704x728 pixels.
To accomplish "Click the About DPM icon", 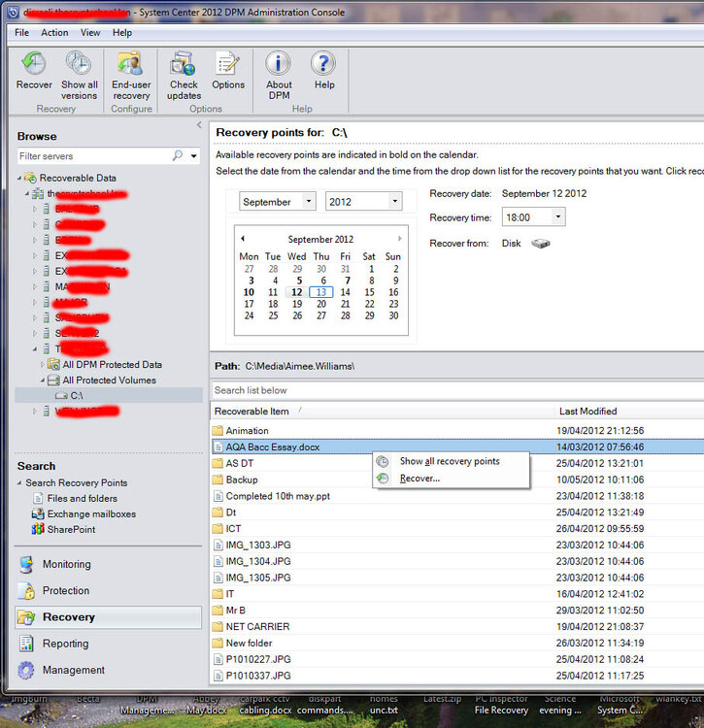I will (279, 63).
